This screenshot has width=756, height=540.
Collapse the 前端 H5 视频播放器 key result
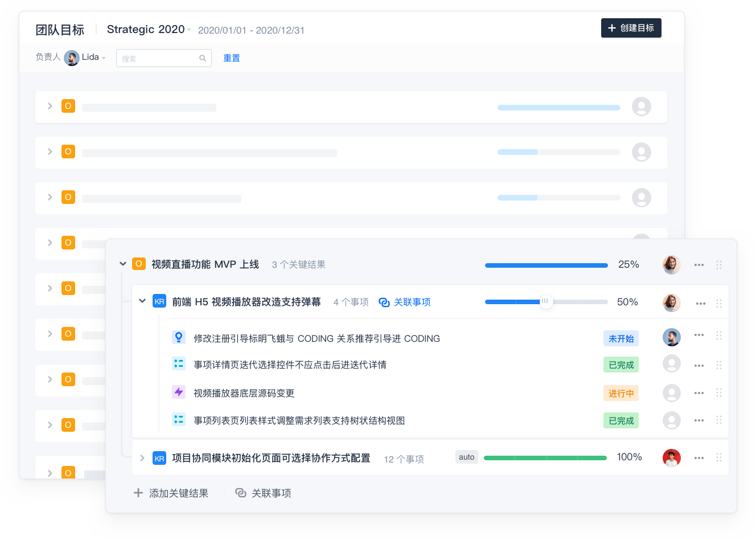pyautogui.click(x=142, y=301)
